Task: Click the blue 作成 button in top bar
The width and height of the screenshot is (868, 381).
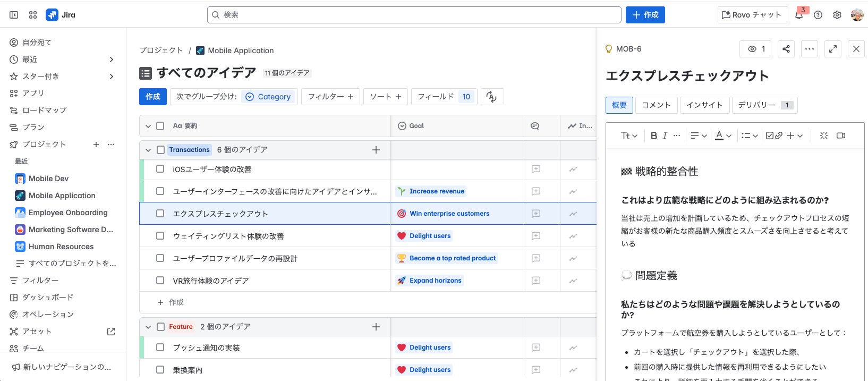Action: tap(645, 15)
